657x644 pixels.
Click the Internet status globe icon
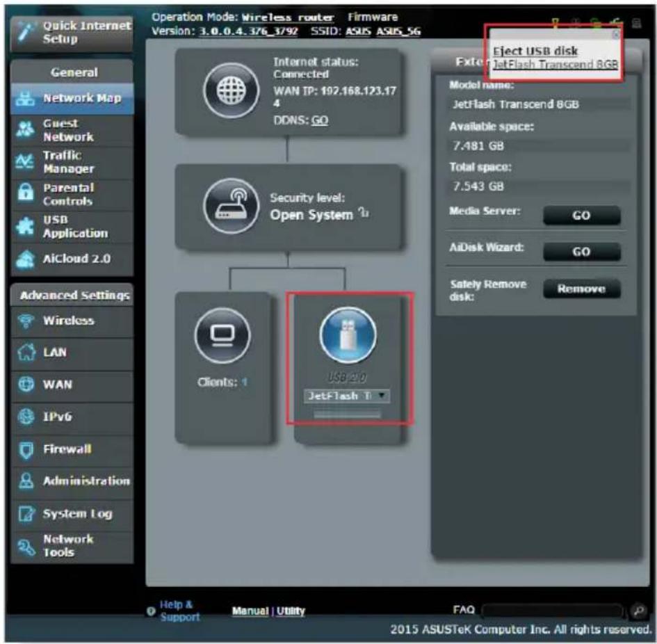[x=231, y=90]
